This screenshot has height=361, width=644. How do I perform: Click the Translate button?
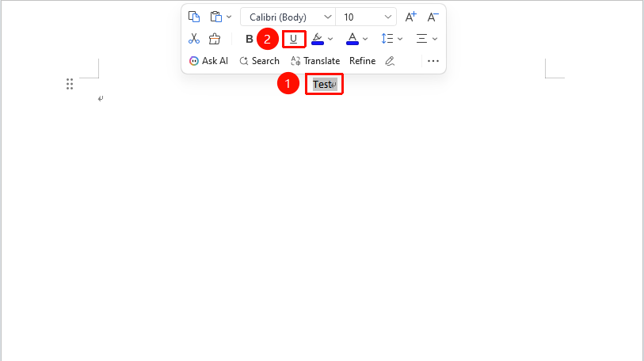pyautogui.click(x=315, y=61)
